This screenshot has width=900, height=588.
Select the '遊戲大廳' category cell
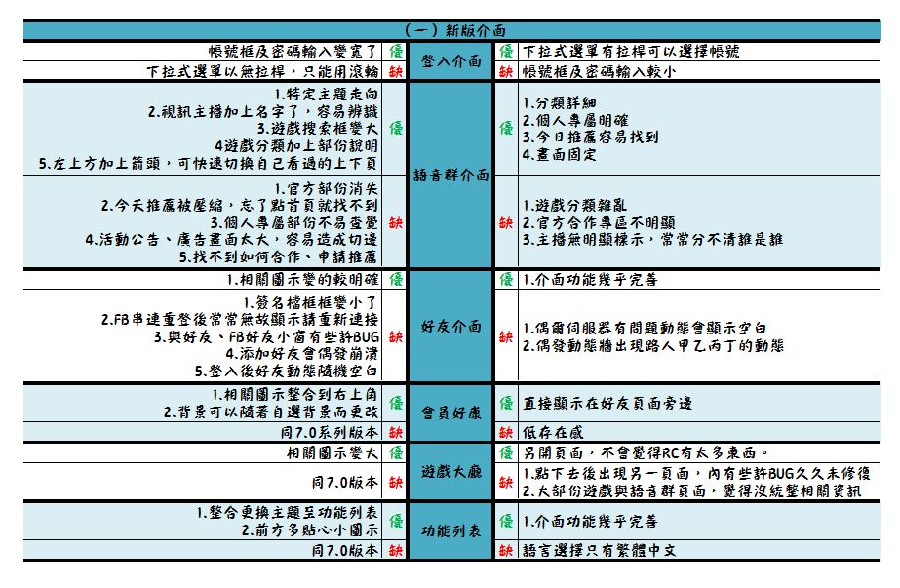tap(450, 471)
